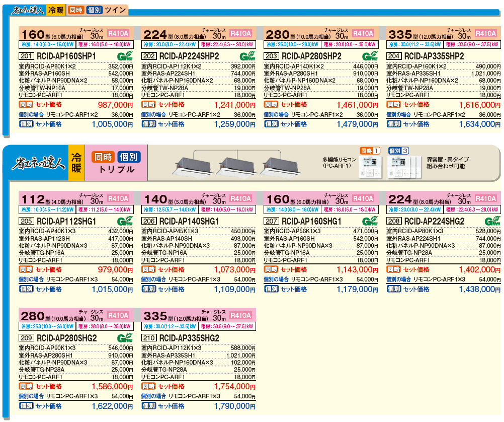Select model name RCID-AP280SHG2
The width and height of the screenshot is (504, 422).
click(x=67, y=338)
